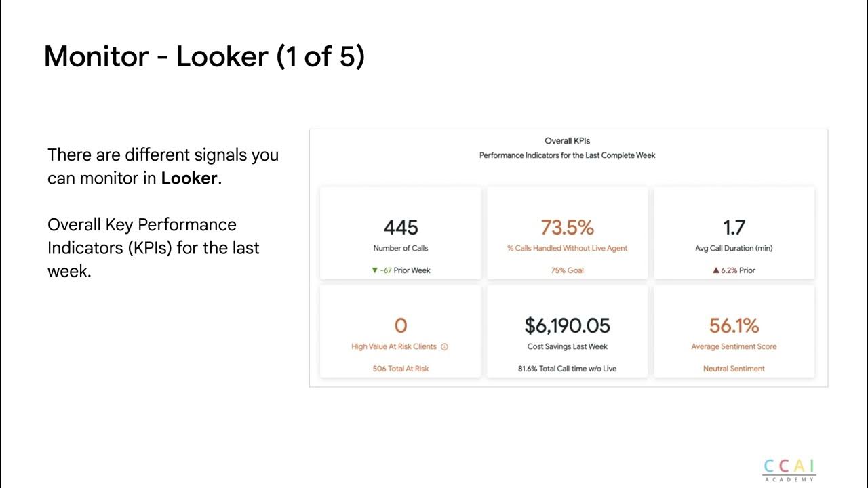Open the 506 Total At Risk link
The width and height of the screenshot is (868, 488).
401,369
